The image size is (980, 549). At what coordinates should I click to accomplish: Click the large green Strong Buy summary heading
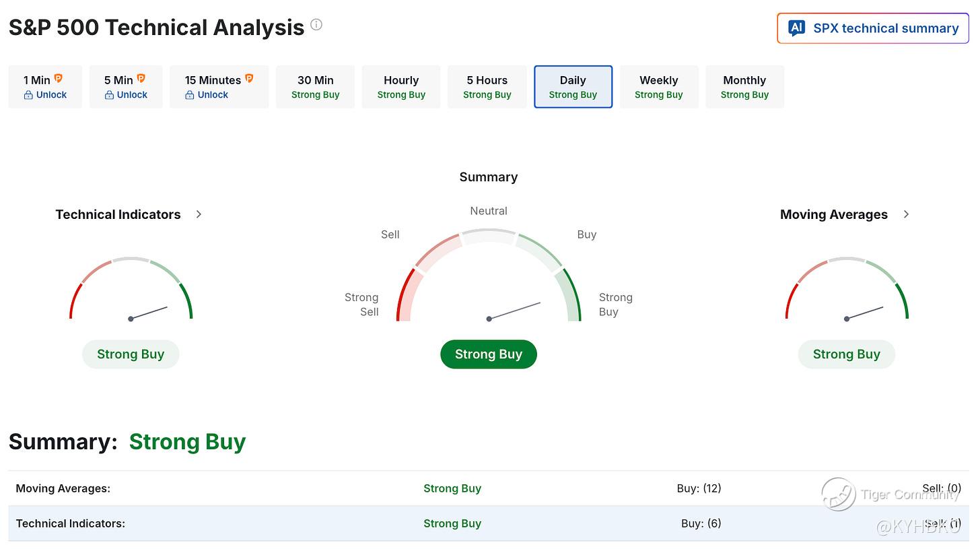pos(188,442)
